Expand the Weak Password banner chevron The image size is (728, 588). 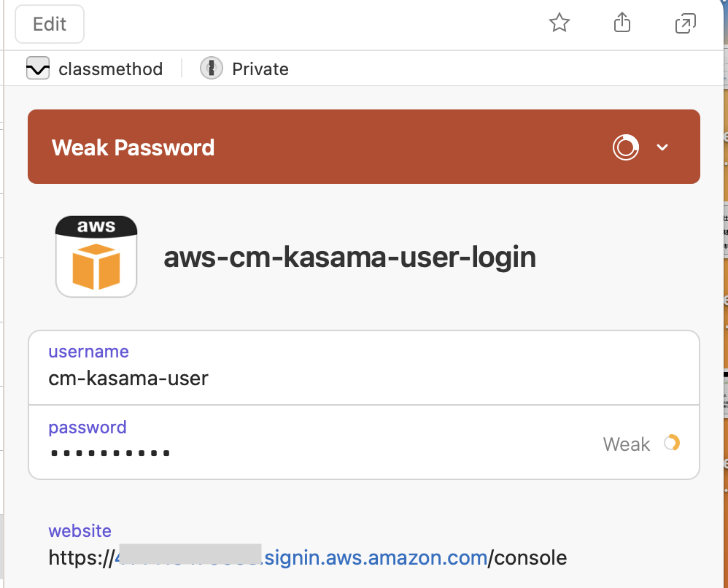tap(662, 147)
